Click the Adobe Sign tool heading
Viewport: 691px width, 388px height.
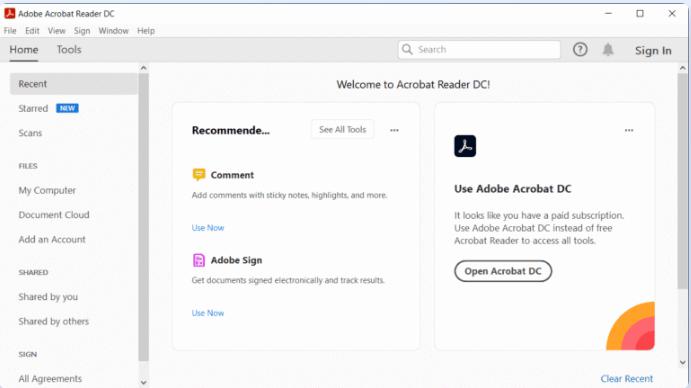tap(236, 260)
